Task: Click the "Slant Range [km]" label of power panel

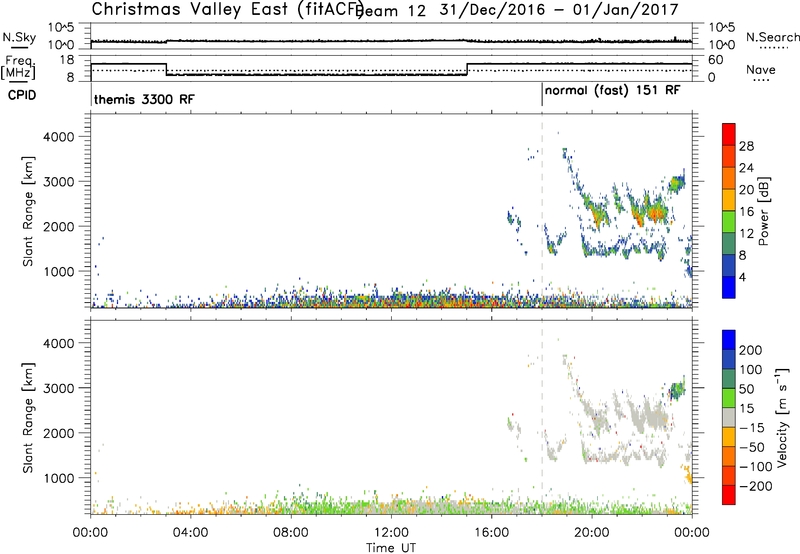Action: 28,211
